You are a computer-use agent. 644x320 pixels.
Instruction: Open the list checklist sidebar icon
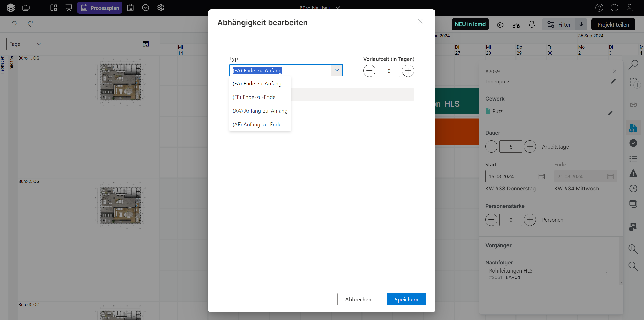(x=633, y=159)
